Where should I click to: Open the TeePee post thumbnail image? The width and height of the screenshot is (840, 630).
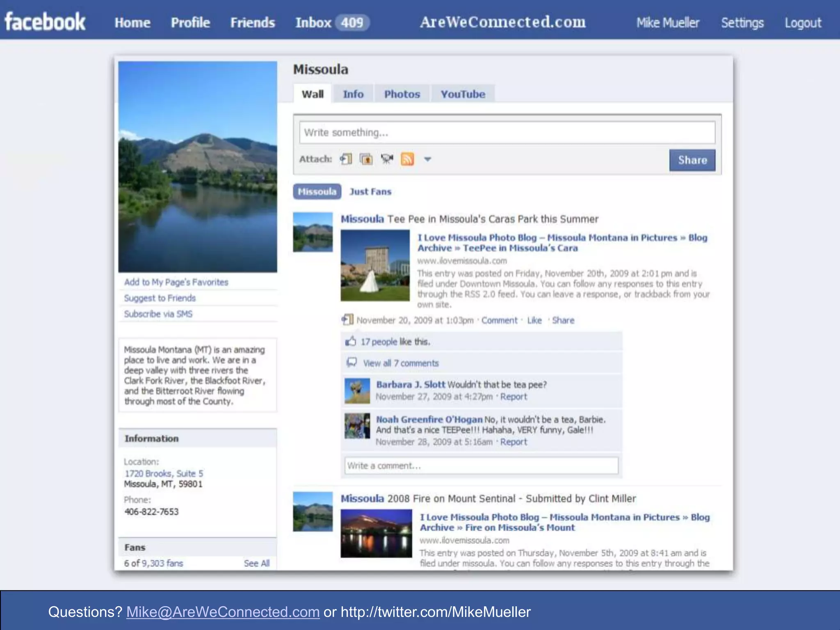(375, 265)
